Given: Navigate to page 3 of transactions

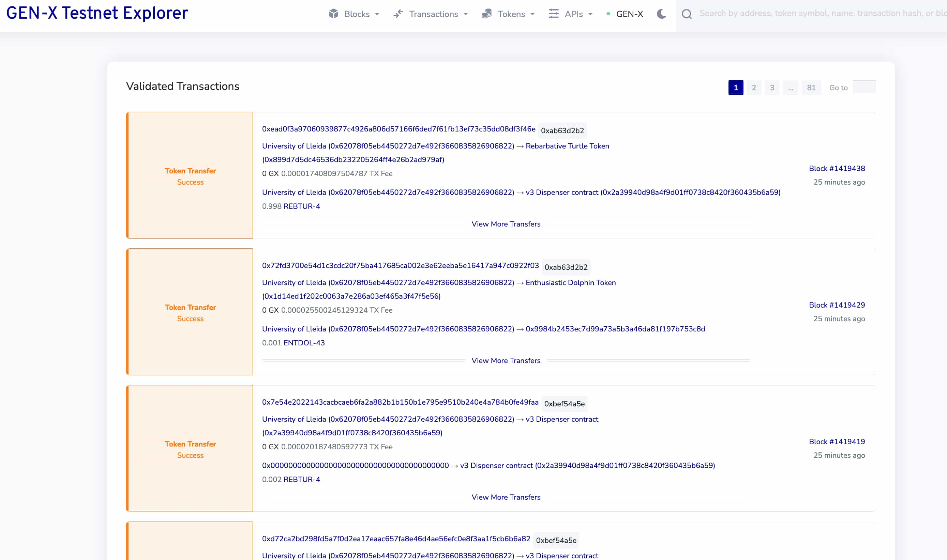Looking at the screenshot, I should point(772,87).
